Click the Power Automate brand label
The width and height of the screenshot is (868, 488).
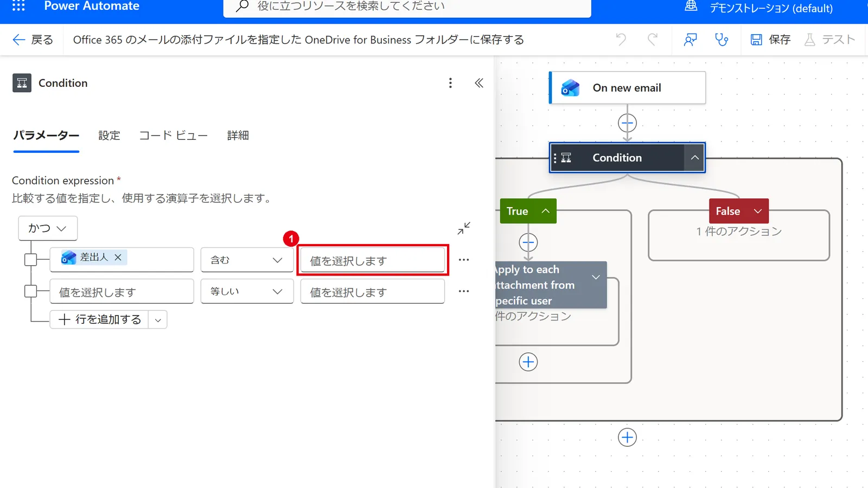[92, 6]
